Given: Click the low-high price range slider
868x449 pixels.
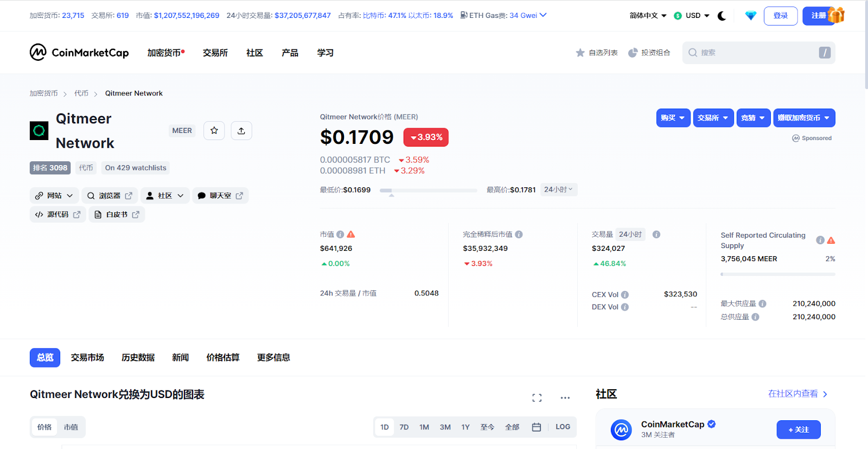Looking at the screenshot, I should (x=429, y=191).
